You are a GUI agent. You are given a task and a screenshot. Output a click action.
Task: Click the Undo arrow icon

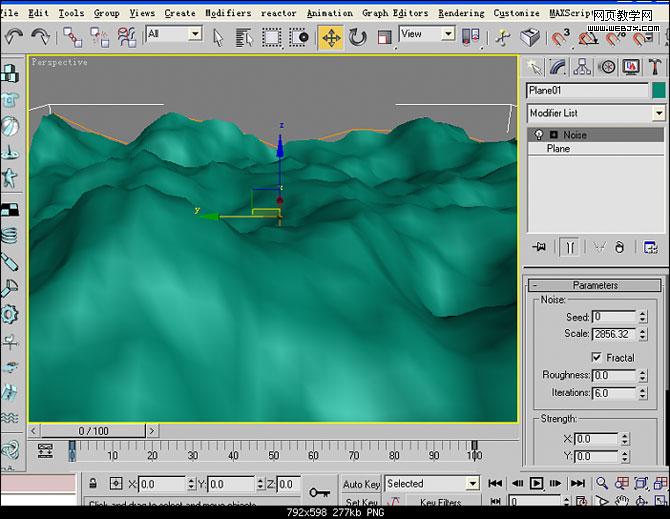[14, 37]
